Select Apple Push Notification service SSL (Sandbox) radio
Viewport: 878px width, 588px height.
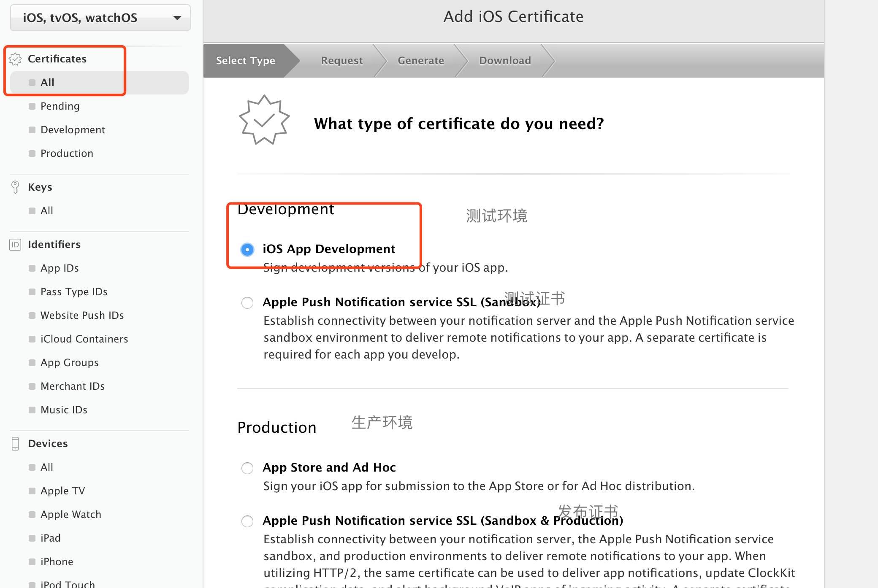click(247, 302)
